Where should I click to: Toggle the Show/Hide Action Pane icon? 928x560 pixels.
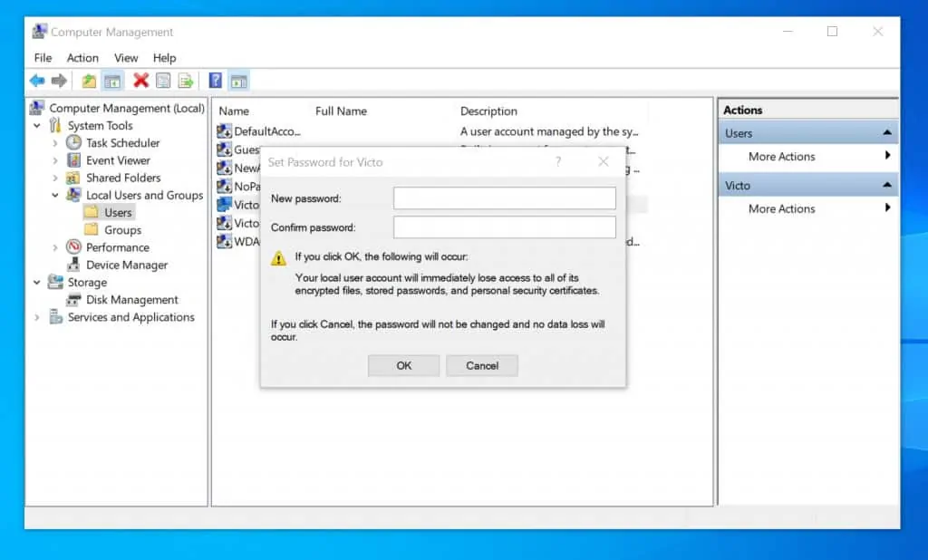(238, 81)
